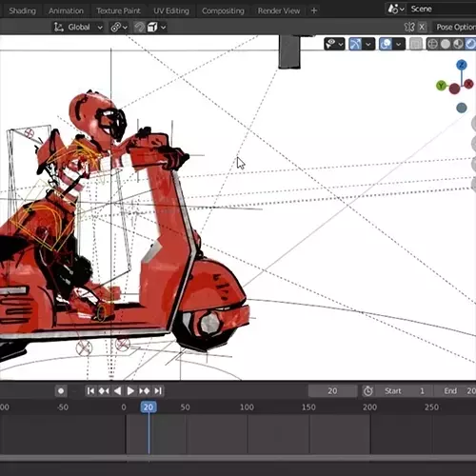Play the animation forward
This screenshot has height=476, width=476.
pyautogui.click(x=130, y=391)
